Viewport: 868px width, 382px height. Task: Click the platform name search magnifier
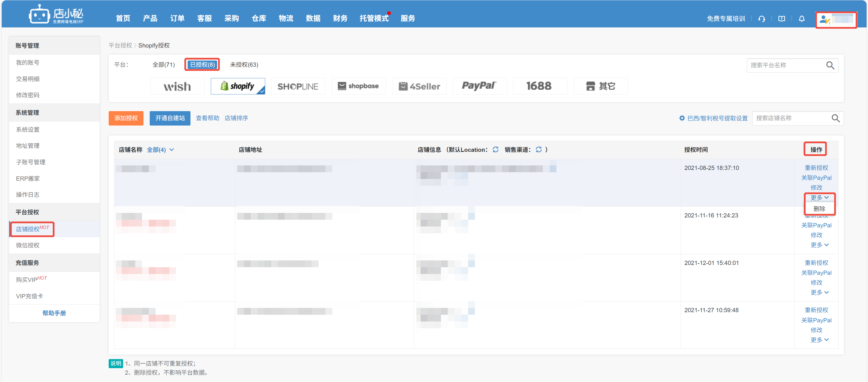point(830,65)
